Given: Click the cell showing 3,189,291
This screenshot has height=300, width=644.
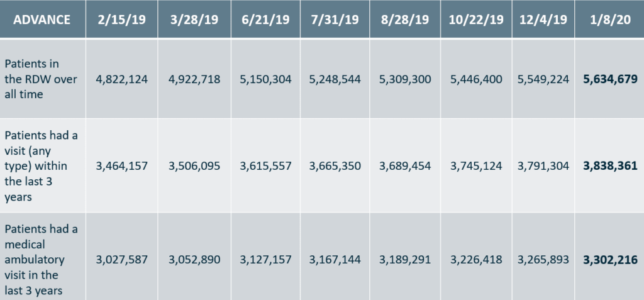Looking at the screenshot, I should 405,259.
